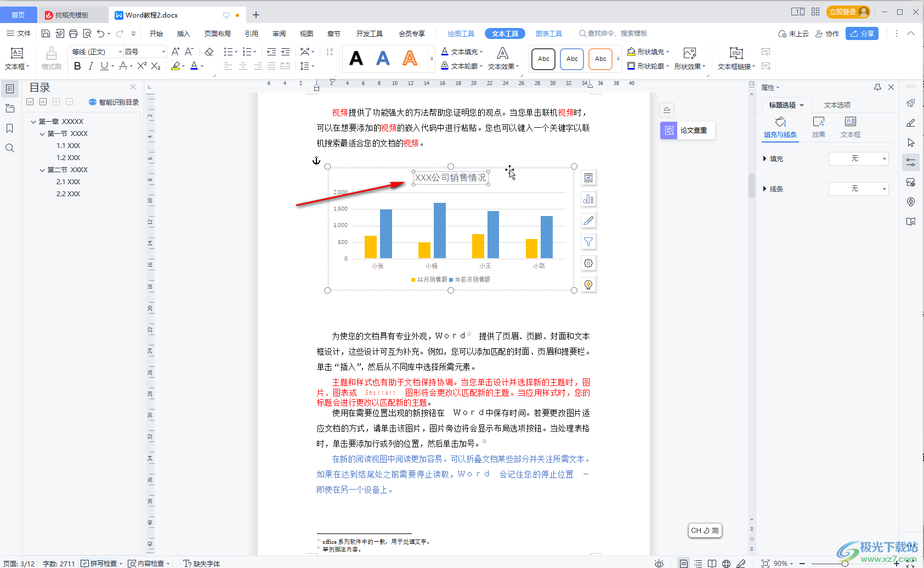Open chart filter funnel button
Image resolution: width=924 pixels, height=568 pixels.
pos(588,242)
